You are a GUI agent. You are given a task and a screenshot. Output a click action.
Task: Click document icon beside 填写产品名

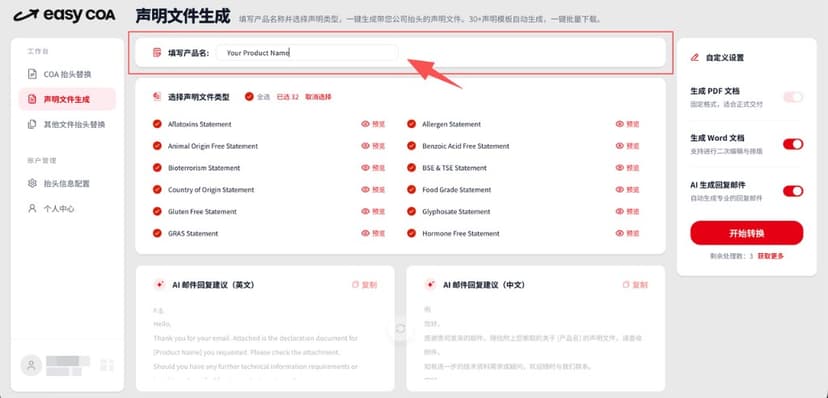coord(157,53)
